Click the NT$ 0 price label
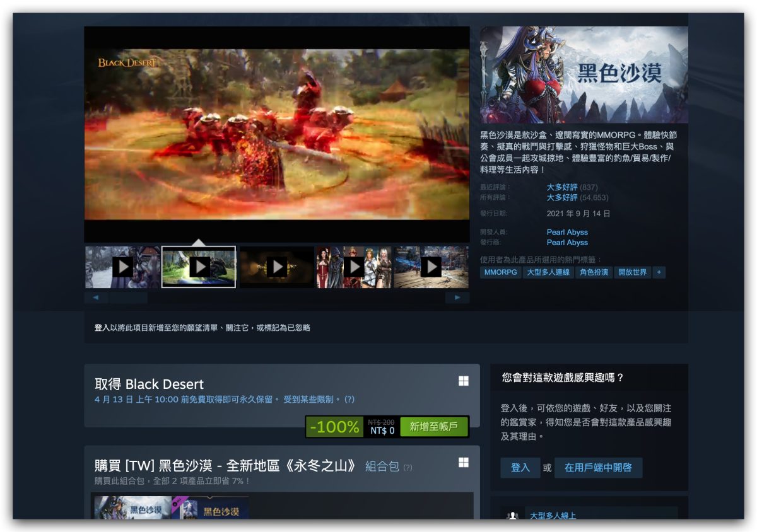The image size is (757, 532). coord(382,431)
